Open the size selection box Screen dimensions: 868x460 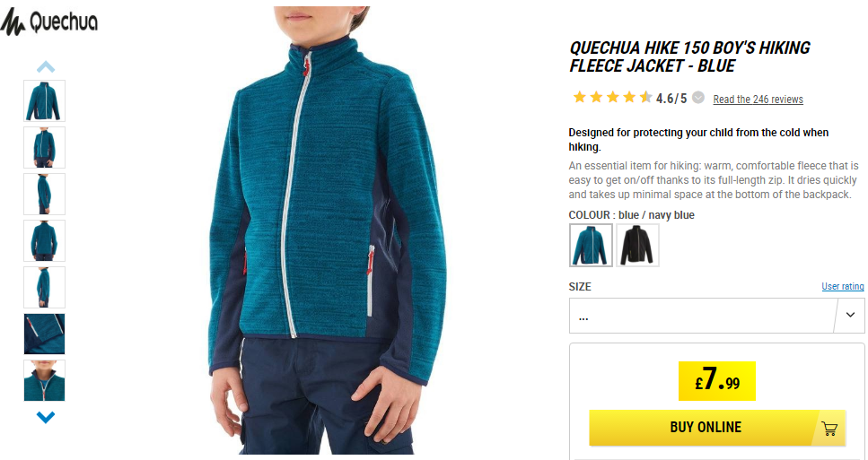click(717, 316)
